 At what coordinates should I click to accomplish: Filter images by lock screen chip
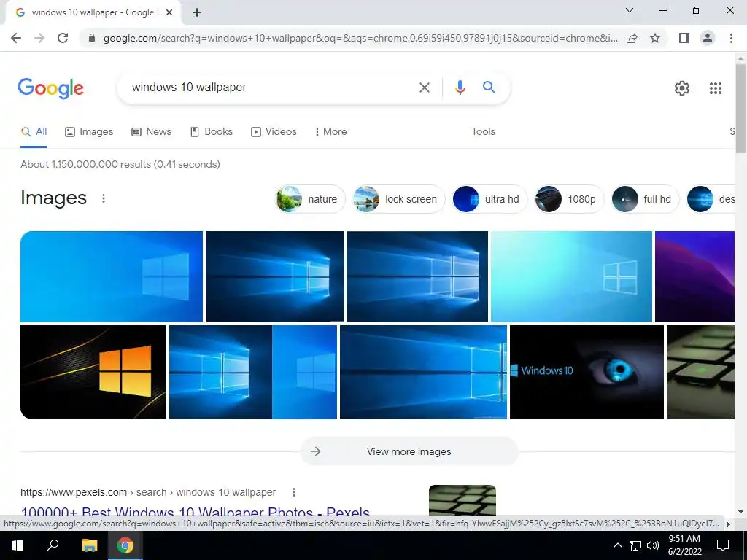[x=399, y=199]
